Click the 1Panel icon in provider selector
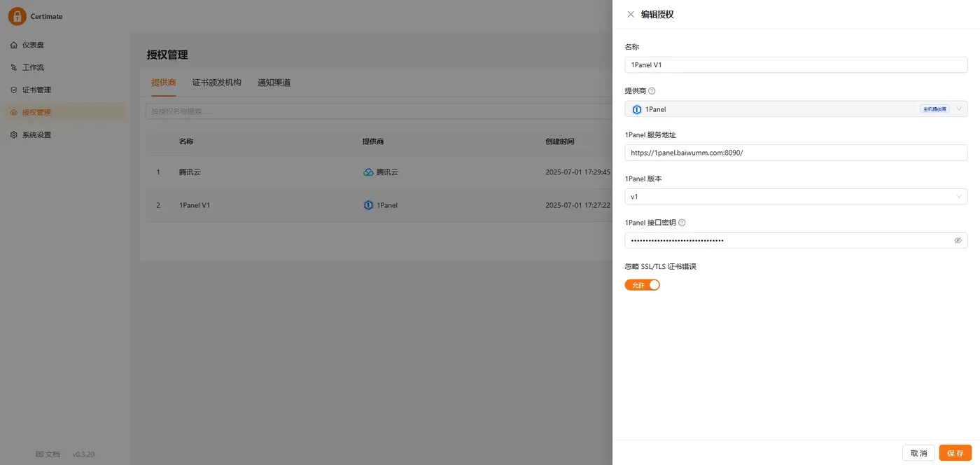Screen dimensions: 980x465 636,109
